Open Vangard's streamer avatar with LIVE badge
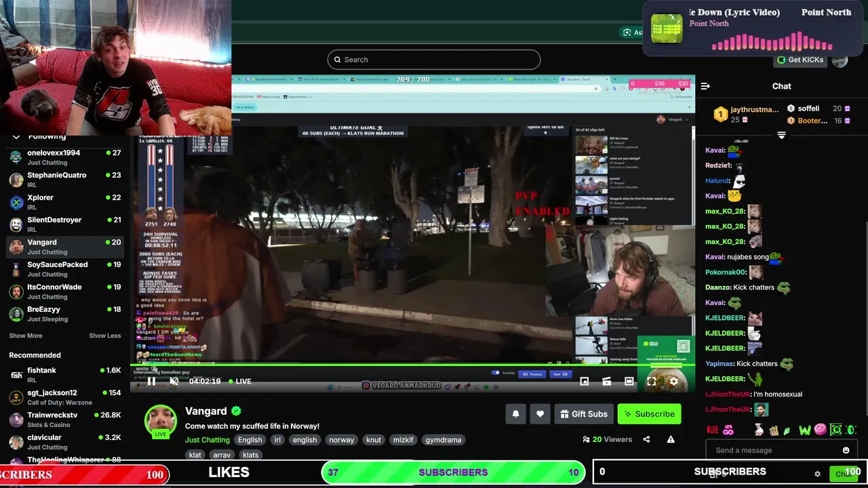The height and width of the screenshot is (488, 868). (161, 422)
